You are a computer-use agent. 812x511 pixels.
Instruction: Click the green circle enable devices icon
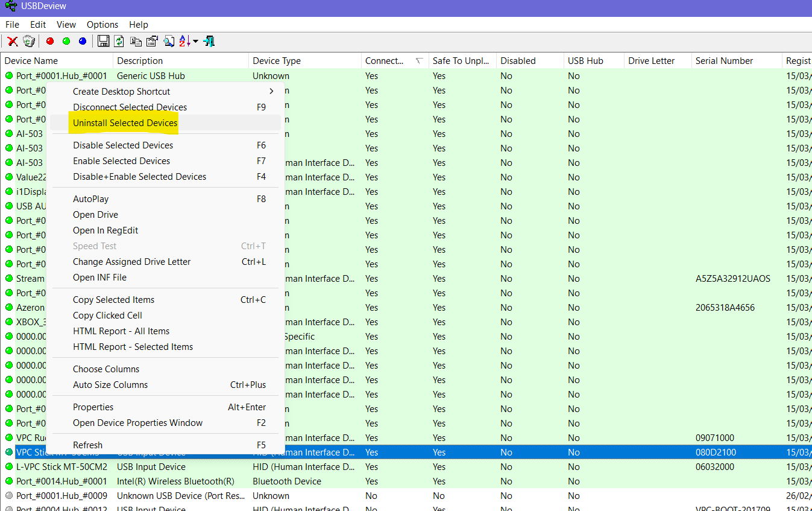coord(66,41)
